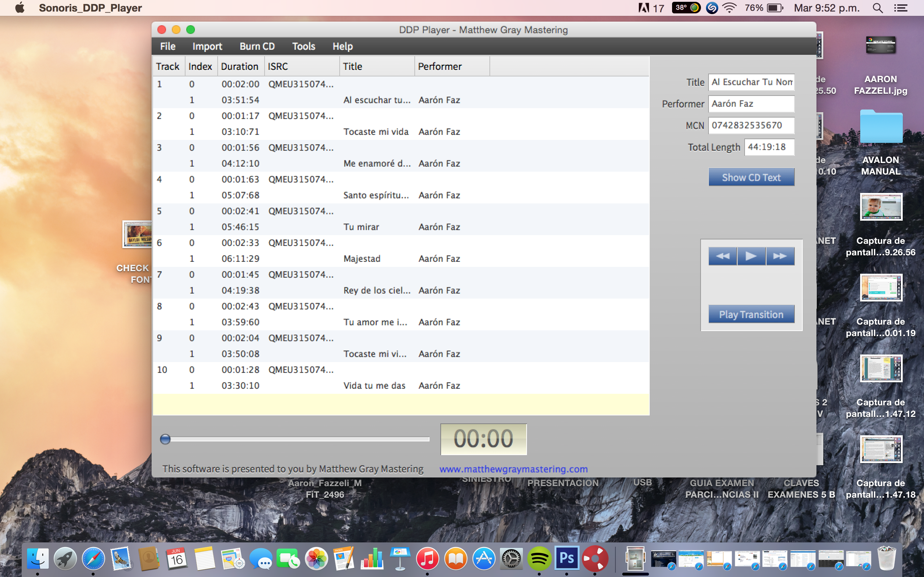Open matthewgraymastering.com link
This screenshot has width=924, height=577.
tap(513, 469)
